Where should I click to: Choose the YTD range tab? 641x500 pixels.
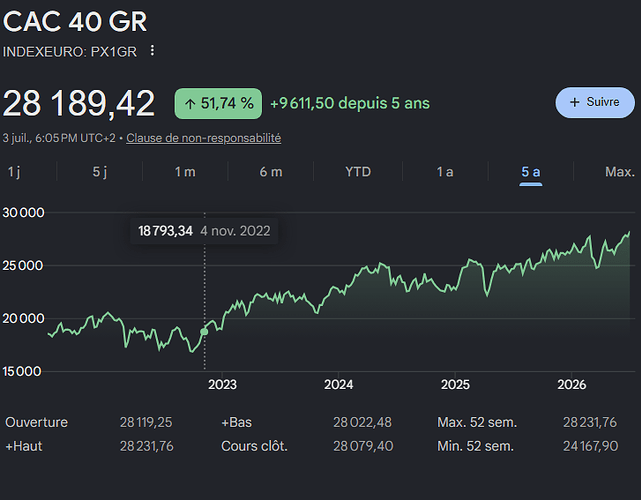tap(358, 172)
